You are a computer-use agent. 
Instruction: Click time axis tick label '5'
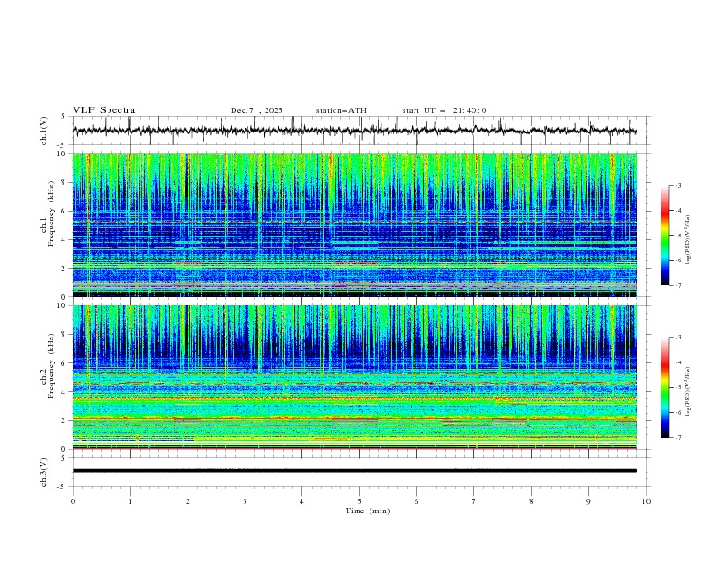[359, 501]
